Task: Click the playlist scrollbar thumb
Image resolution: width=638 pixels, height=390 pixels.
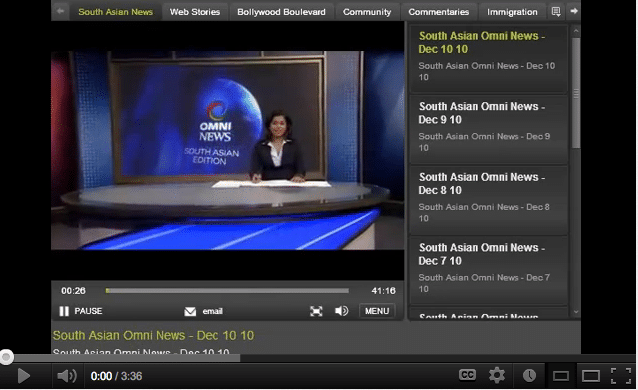Action: pyautogui.click(x=576, y=93)
